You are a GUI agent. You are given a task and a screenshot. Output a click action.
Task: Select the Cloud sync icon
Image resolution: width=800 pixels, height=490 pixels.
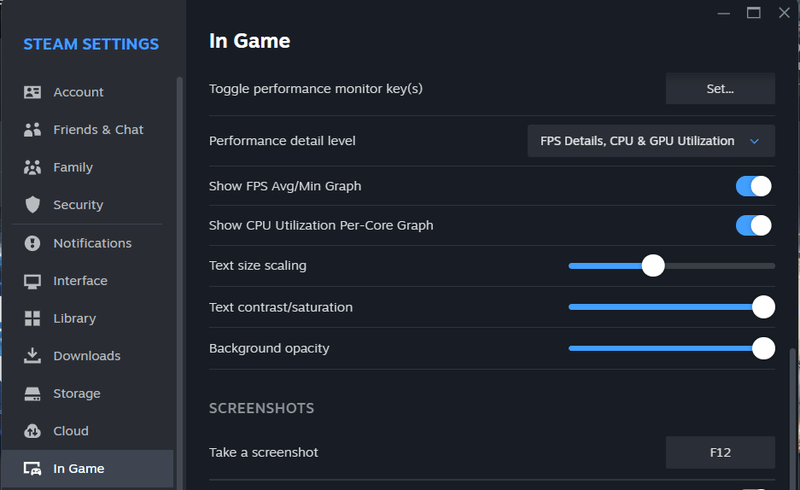pyautogui.click(x=32, y=431)
